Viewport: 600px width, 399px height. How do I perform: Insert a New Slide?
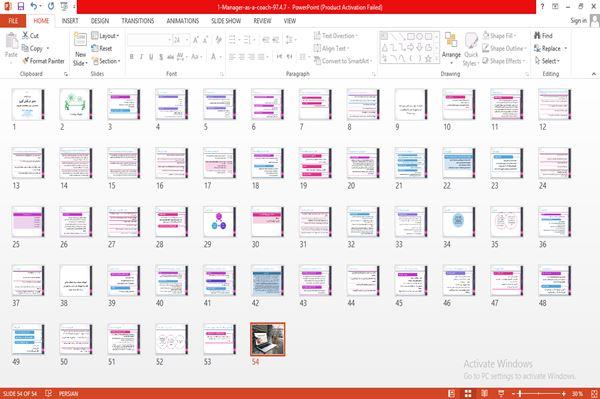point(80,49)
